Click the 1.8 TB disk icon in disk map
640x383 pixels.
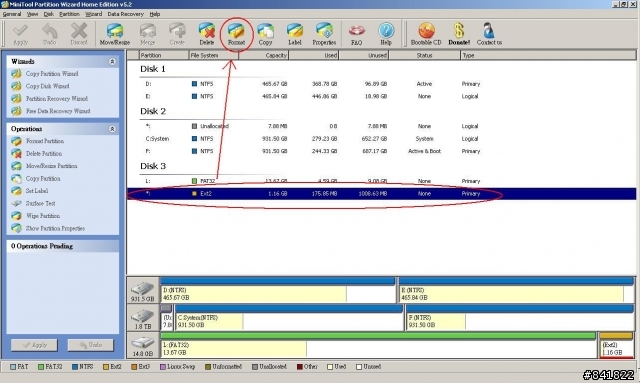tap(142, 318)
